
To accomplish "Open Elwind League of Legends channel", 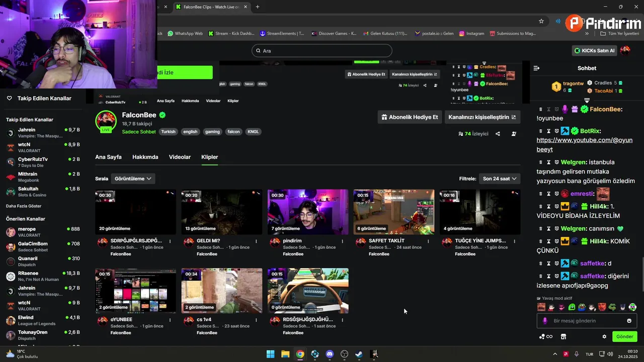I will coord(43,320).
